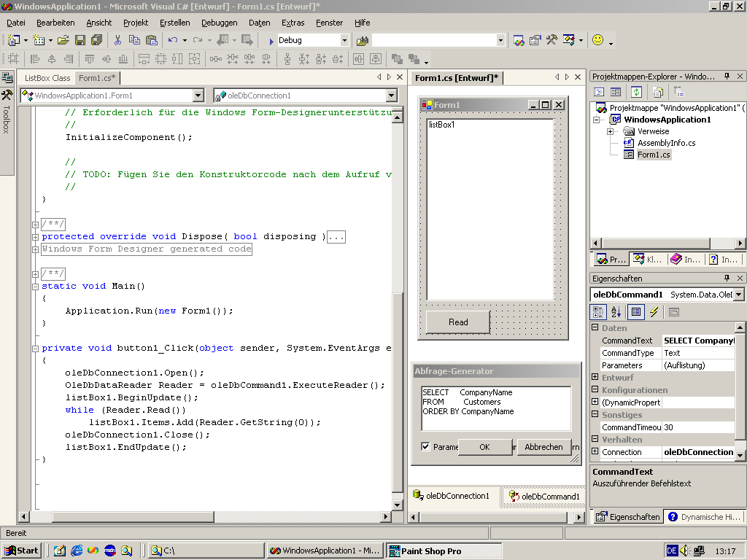Click View Code in Projektmappen-Explorer toolbar
Screen dimensions: 747x560
599,91
